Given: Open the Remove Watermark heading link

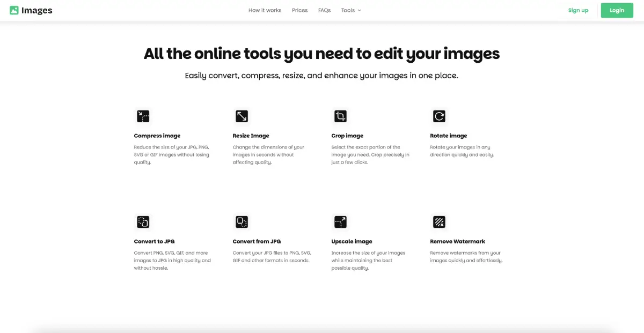Looking at the screenshot, I should (457, 241).
